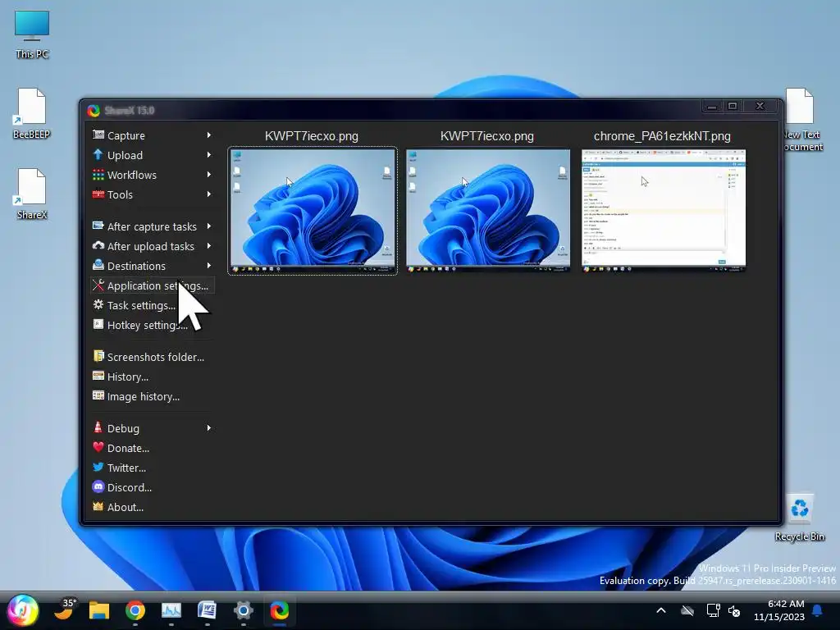
Task: Click ShareX logo in the title bar
Action: click(94, 111)
